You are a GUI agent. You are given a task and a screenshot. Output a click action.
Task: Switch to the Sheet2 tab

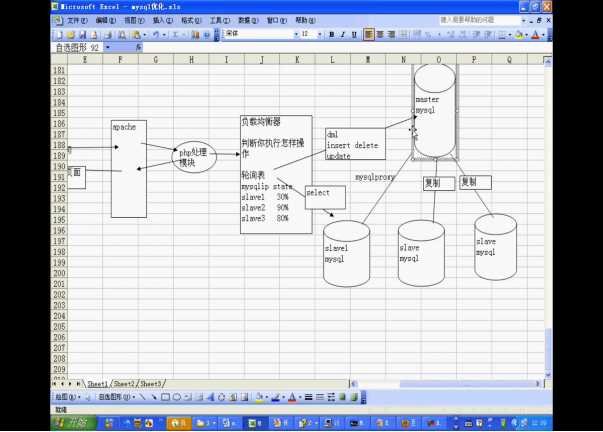(x=124, y=383)
